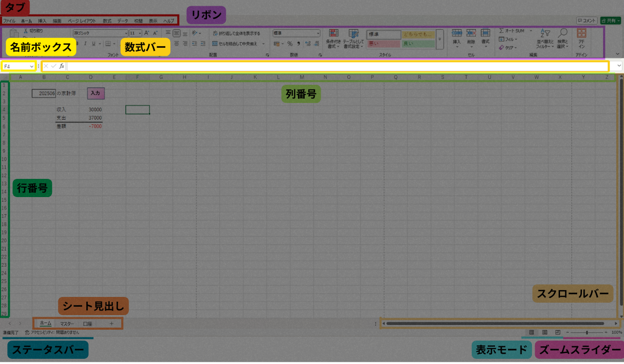
Task: Click the AutoSum (オートSUM) sigma icon
Action: (x=501, y=31)
